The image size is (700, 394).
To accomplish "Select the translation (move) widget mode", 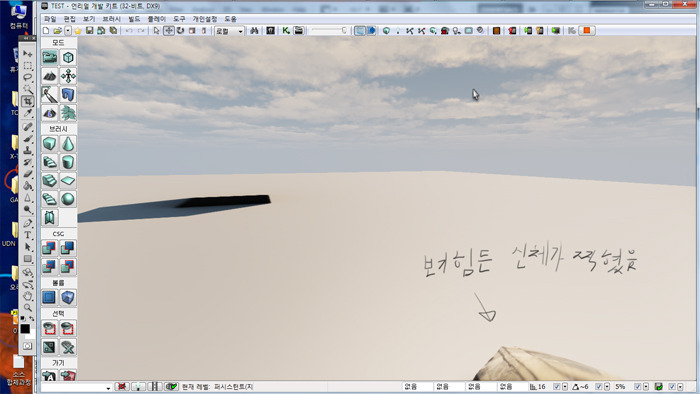I will coord(169,30).
